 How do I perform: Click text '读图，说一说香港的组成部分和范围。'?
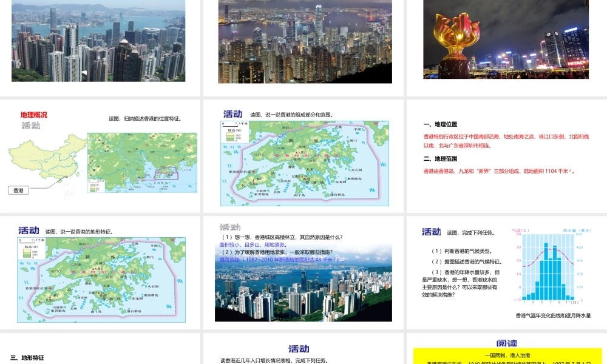pos(291,115)
